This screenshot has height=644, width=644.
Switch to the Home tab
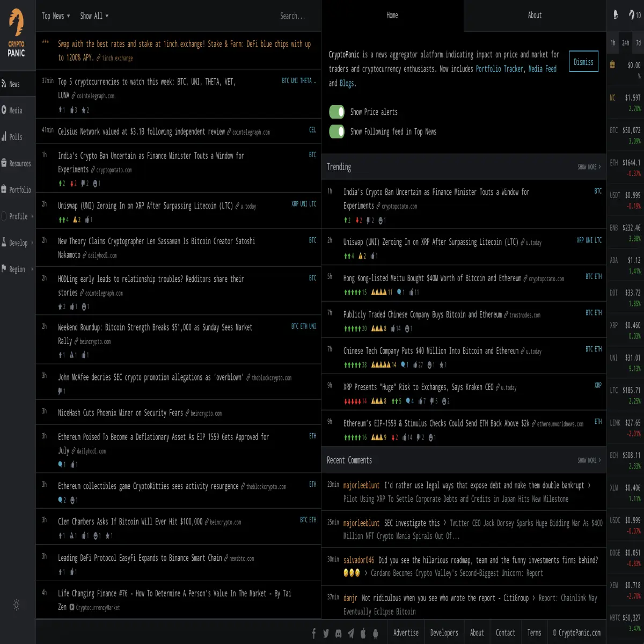[x=392, y=16]
